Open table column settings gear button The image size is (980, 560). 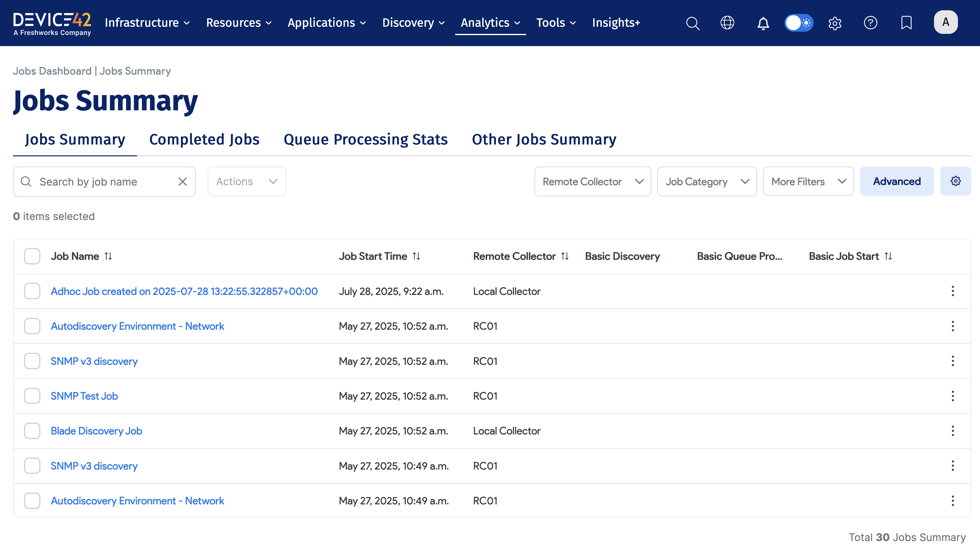click(x=955, y=181)
